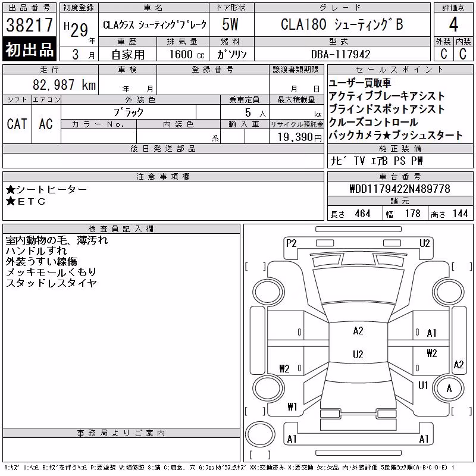Select door type value 5W
This screenshot has width=476, height=476.
pos(230,24)
